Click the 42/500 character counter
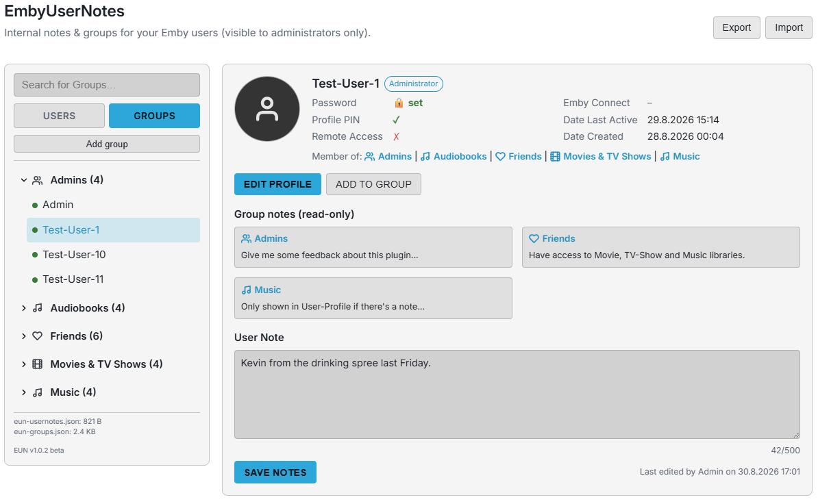 pos(785,451)
